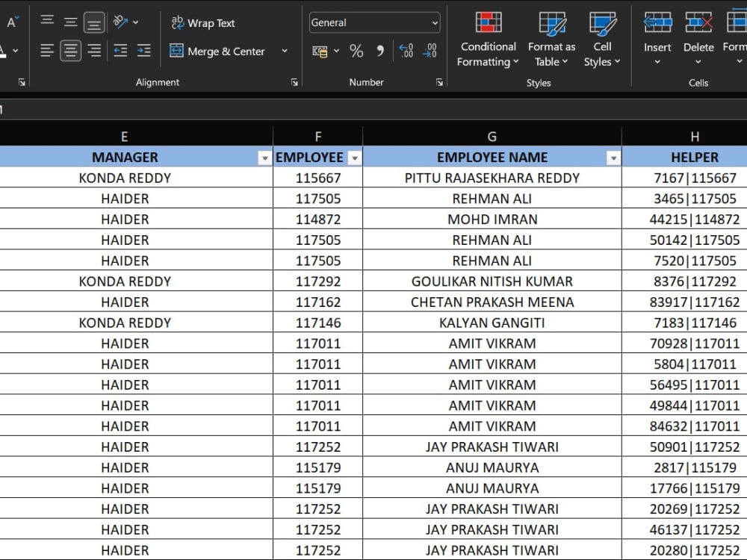The height and width of the screenshot is (560, 747).
Task: Open Format as Table gallery
Action: coord(552,40)
